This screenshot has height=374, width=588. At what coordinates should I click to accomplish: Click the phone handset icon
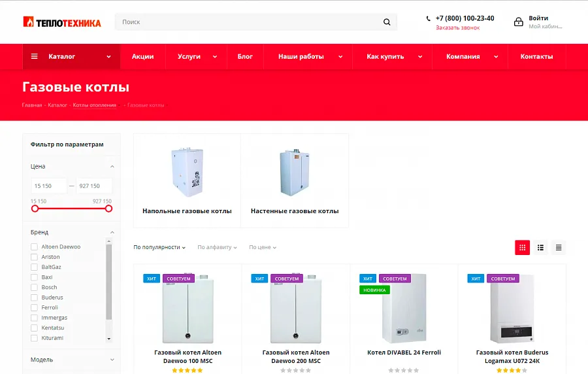tap(428, 18)
